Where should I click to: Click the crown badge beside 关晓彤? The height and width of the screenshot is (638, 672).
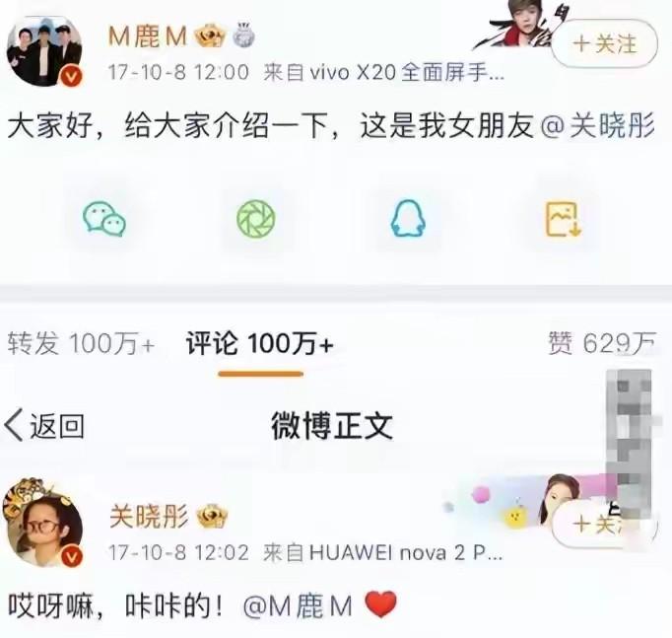[212, 516]
